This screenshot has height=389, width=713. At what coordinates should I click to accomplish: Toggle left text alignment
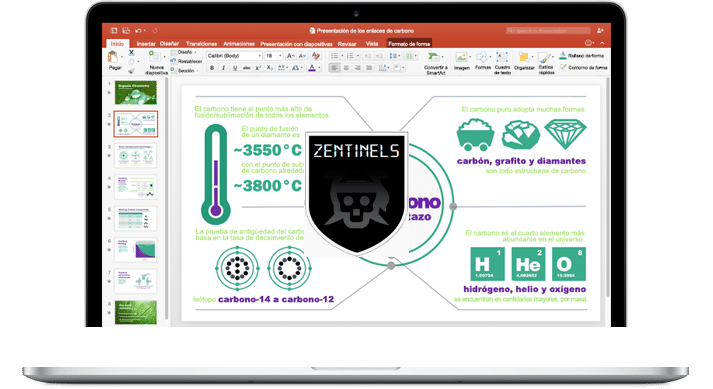(335, 68)
